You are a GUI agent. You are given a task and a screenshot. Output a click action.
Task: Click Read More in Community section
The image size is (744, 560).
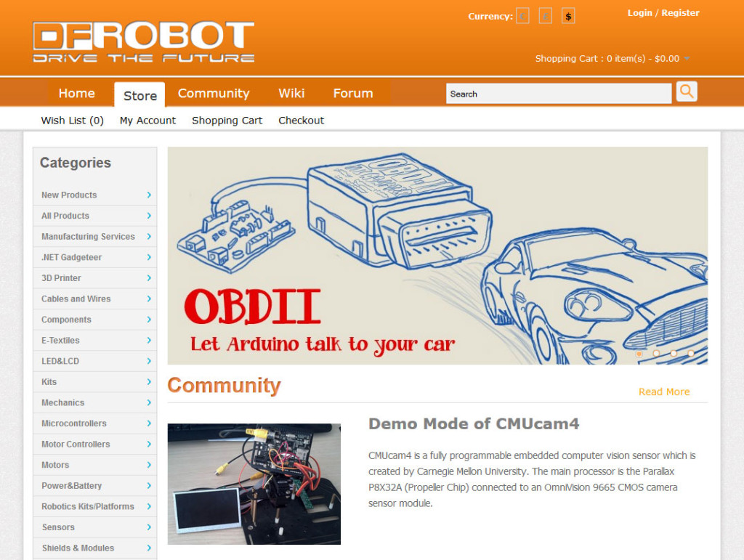[x=664, y=391]
